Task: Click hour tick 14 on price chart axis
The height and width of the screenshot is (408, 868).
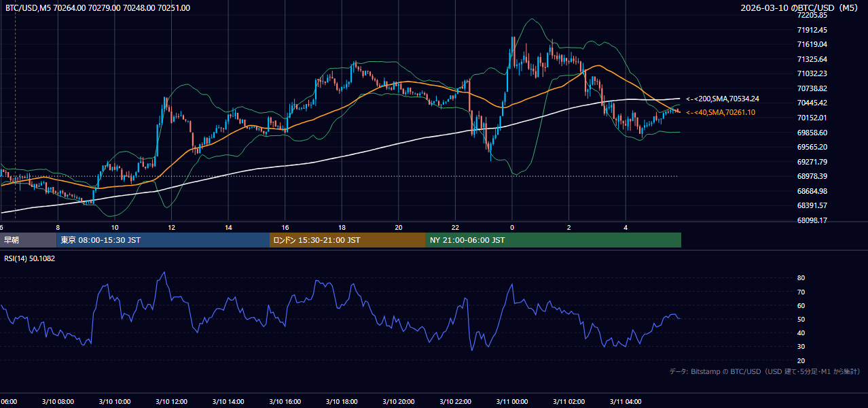Action: click(228, 227)
